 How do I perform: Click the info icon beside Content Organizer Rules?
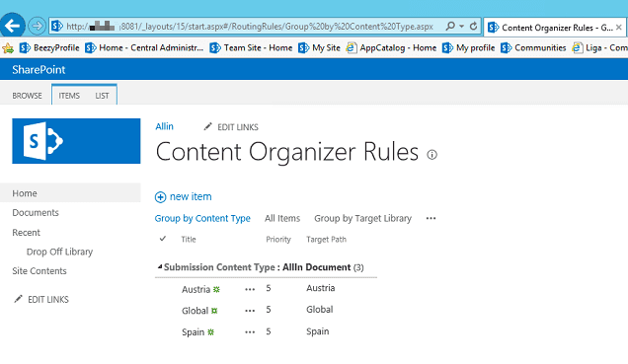click(x=432, y=155)
